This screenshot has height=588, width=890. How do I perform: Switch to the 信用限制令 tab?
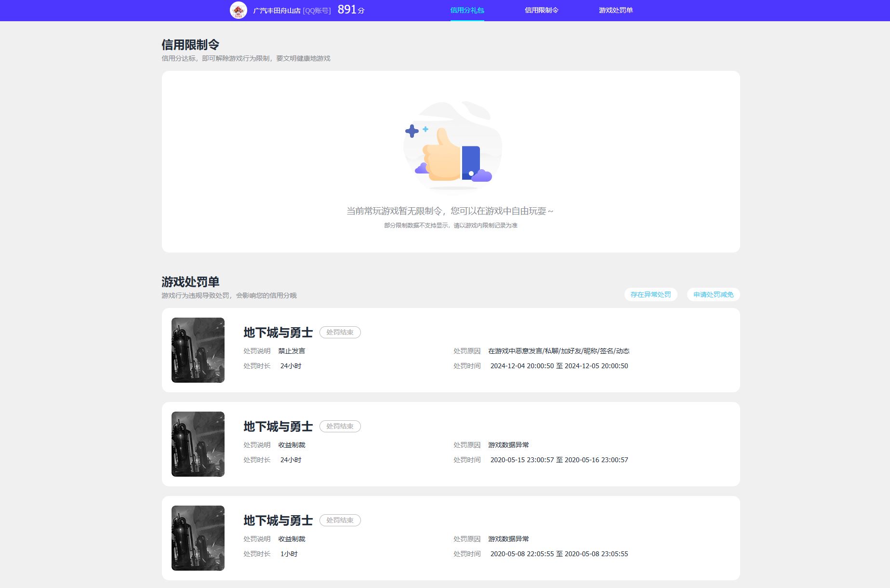tap(541, 9)
